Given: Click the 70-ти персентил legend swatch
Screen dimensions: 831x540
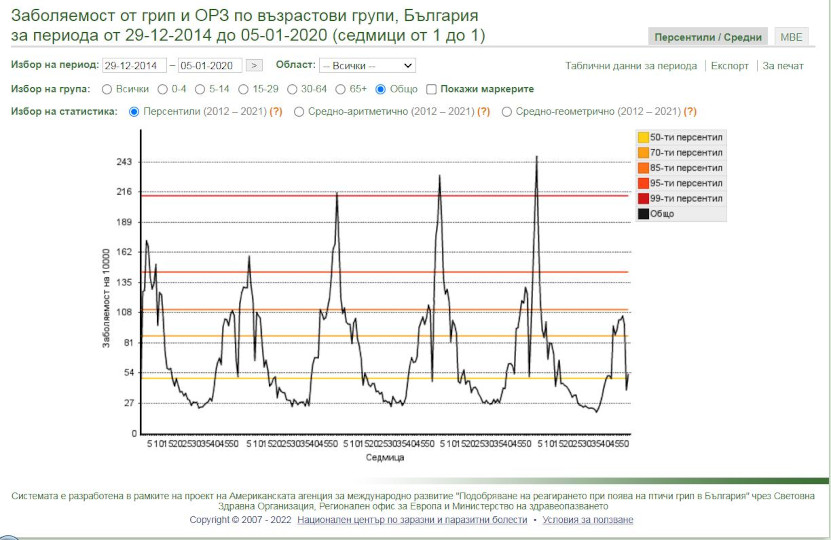Looking at the screenshot, I should (643, 153).
